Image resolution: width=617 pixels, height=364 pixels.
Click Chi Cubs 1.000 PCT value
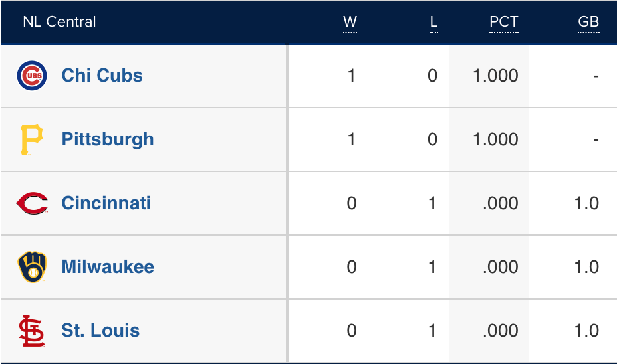[495, 76]
